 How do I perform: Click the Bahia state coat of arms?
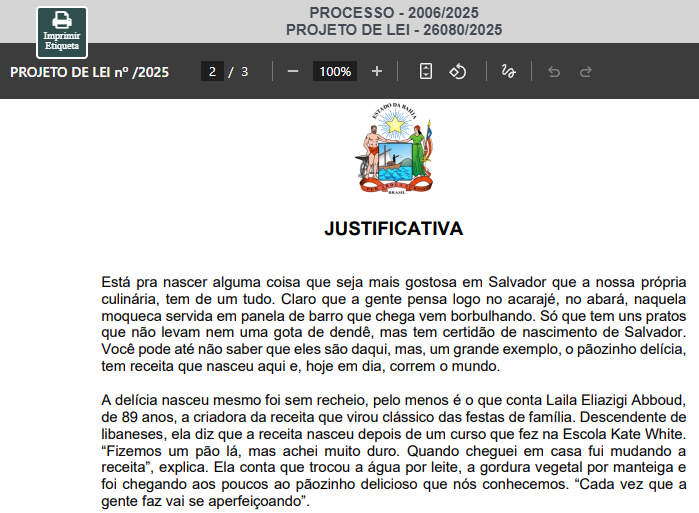(x=394, y=150)
